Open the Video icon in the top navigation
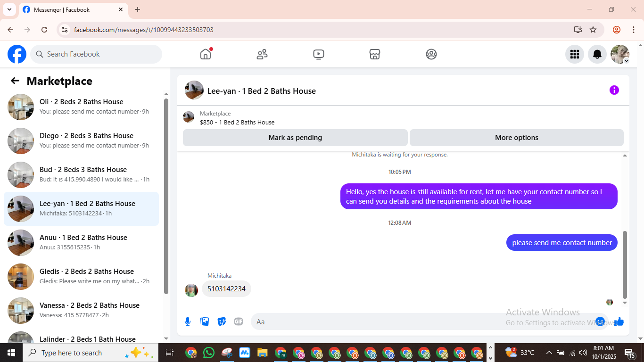Image resolution: width=644 pixels, height=362 pixels. (319, 54)
